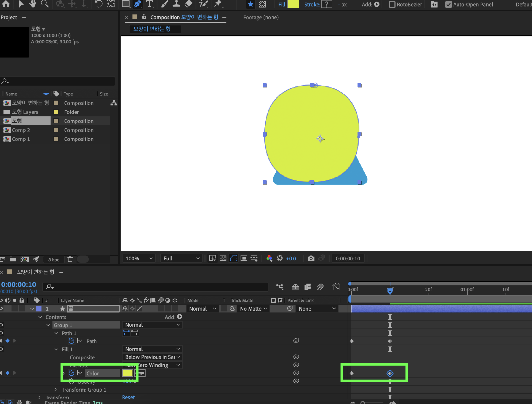Toggle the shy layers hide switch
532x404 pixels.
click(x=295, y=287)
